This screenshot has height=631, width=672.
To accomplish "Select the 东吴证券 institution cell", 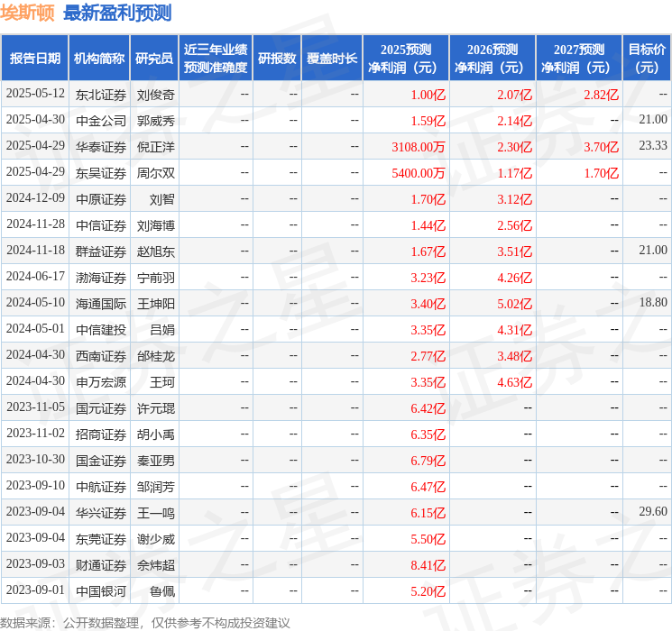I will pyautogui.click(x=101, y=173).
